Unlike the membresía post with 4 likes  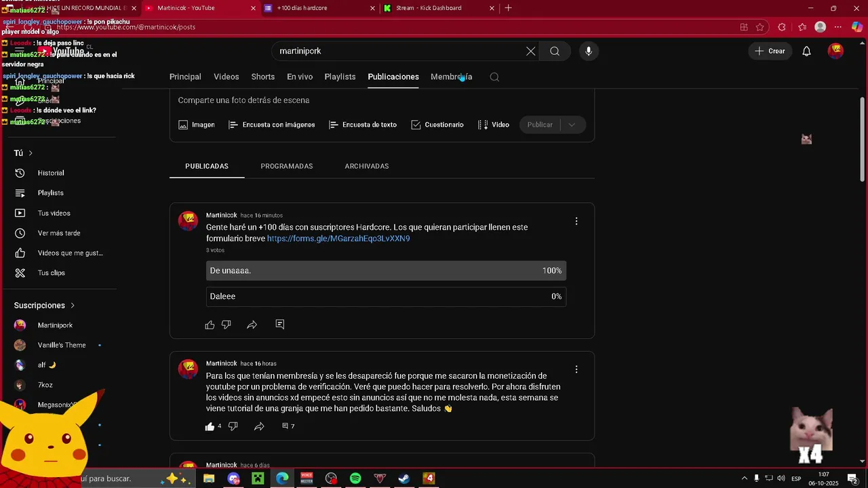click(x=210, y=426)
